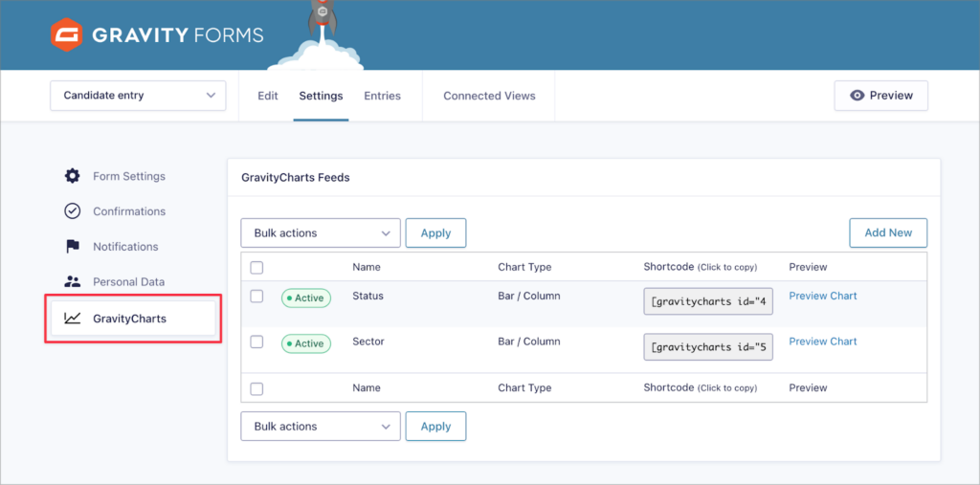The height and width of the screenshot is (485, 980).
Task: Click the Confirmations checkmark icon
Action: pyautogui.click(x=72, y=211)
